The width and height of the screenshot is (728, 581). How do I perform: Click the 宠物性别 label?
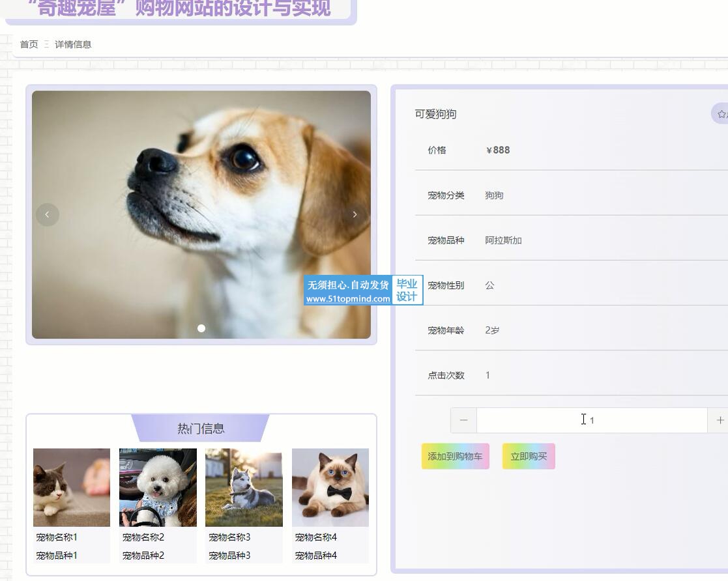[446, 285]
